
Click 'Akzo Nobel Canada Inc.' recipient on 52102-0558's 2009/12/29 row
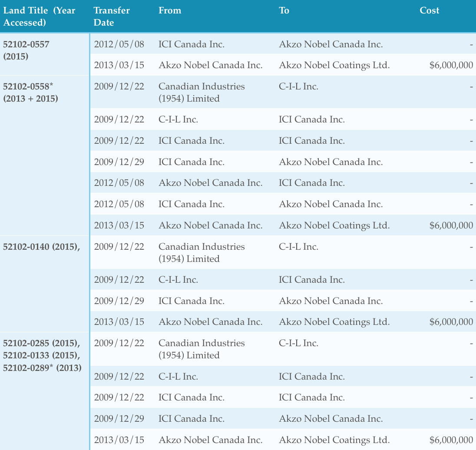click(331, 162)
